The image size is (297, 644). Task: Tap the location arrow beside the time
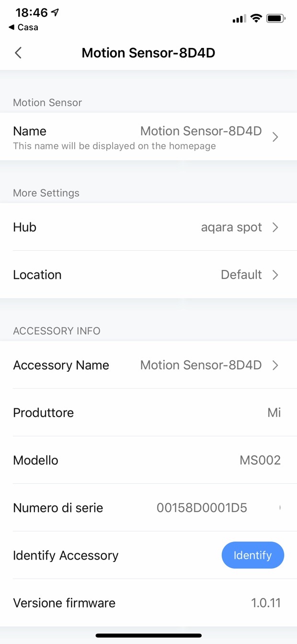(56, 13)
